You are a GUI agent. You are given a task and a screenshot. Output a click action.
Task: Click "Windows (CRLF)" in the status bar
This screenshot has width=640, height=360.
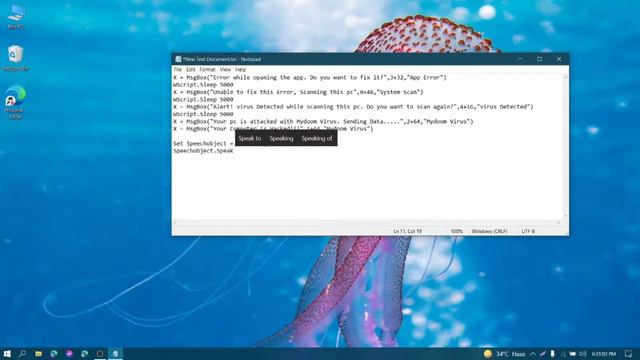coord(489,231)
